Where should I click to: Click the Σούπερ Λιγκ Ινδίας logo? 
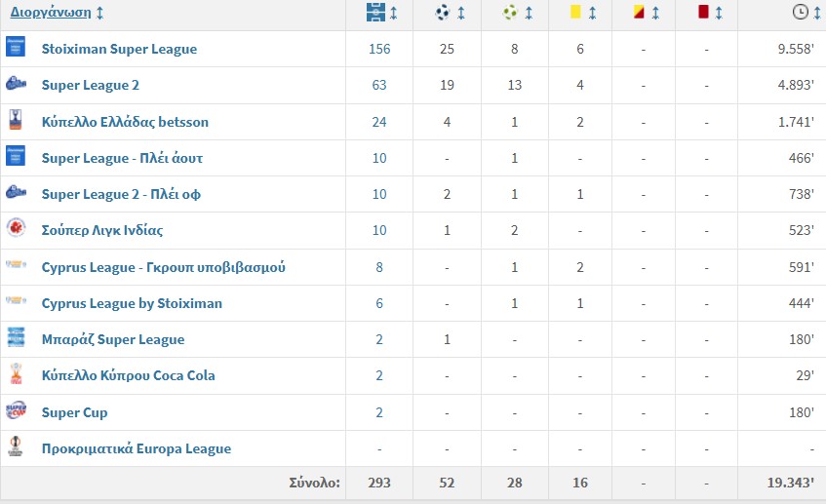click(16, 228)
